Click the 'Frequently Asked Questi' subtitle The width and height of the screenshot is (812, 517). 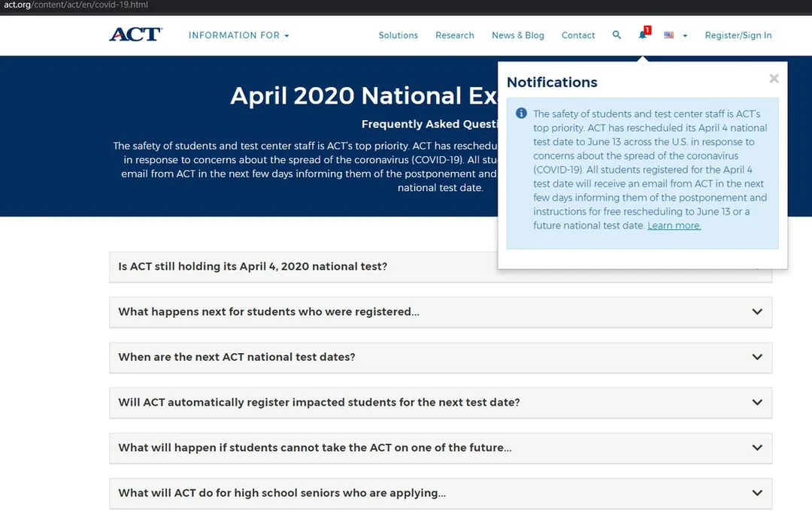[x=429, y=124]
